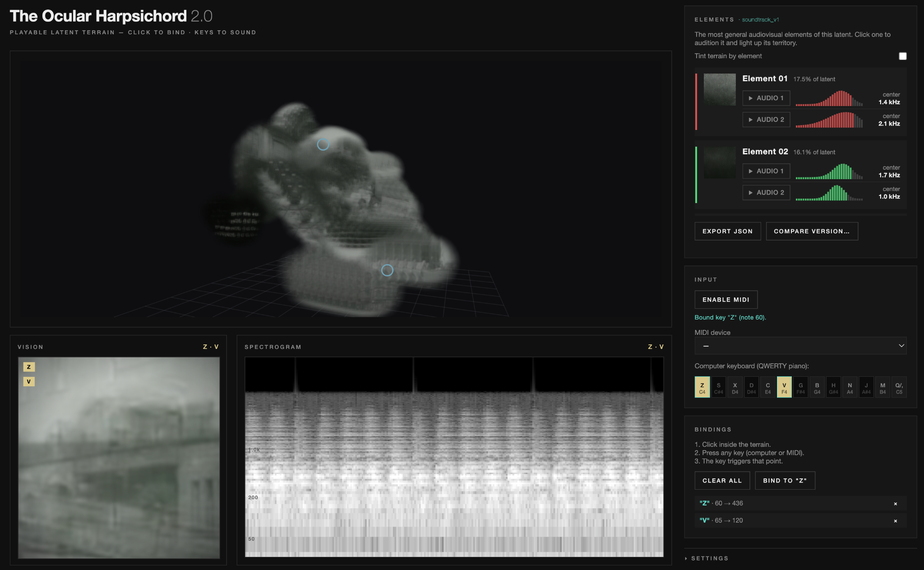Click V marker in Vision panel
The height and width of the screenshot is (570, 924).
pyautogui.click(x=29, y=382)
